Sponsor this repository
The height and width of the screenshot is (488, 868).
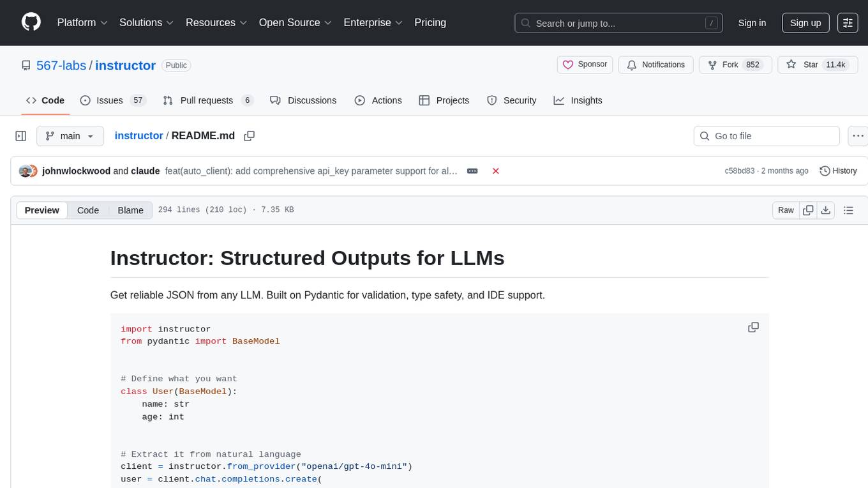[x=585, y=65]
